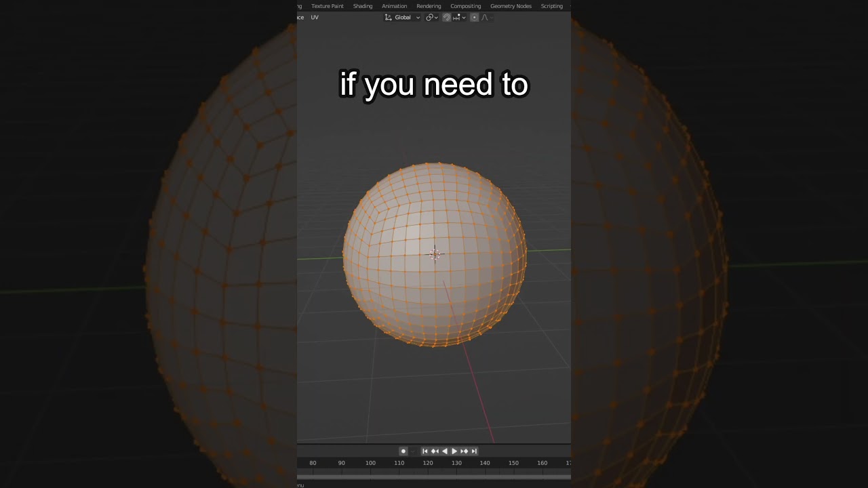Jump to the next keyframe

pyautogui.click(x=464, y=451)
